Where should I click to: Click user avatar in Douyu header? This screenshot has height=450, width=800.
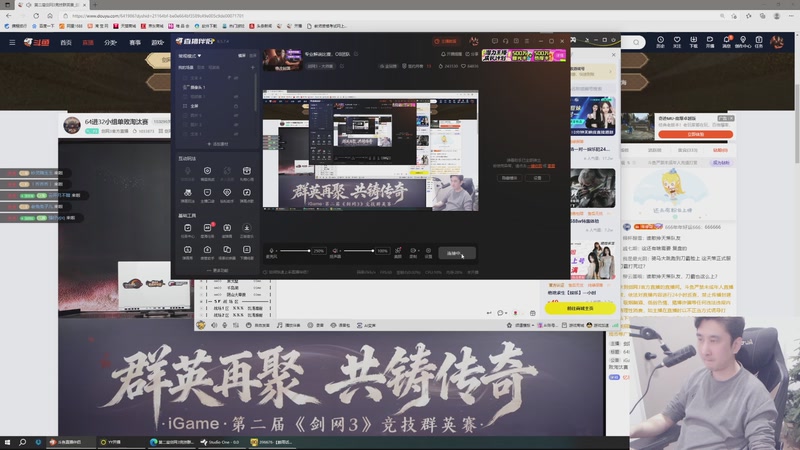point(777,42)
